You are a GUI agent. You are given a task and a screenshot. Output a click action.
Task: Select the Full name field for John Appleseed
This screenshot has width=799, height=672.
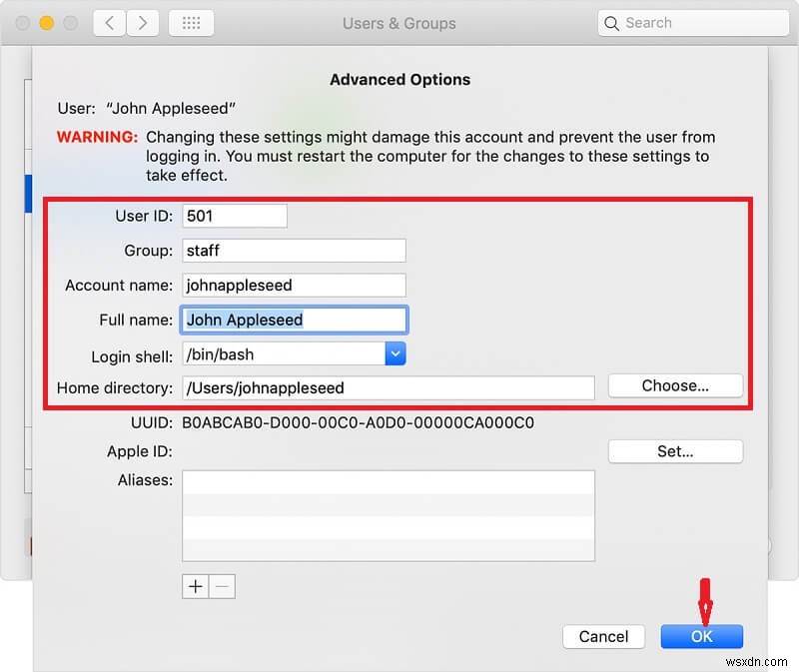(294, 320)
